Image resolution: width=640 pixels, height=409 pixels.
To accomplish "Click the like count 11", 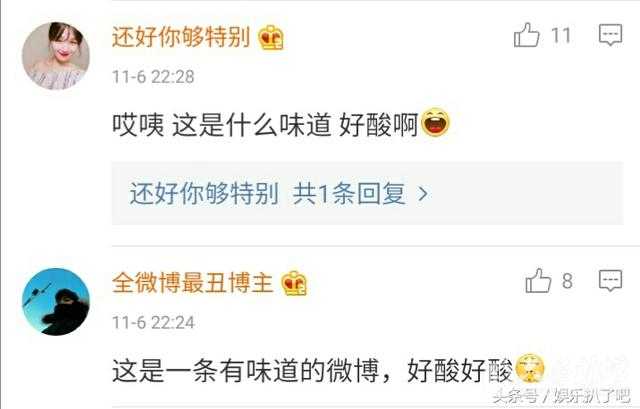I will [x=561, y=36].
